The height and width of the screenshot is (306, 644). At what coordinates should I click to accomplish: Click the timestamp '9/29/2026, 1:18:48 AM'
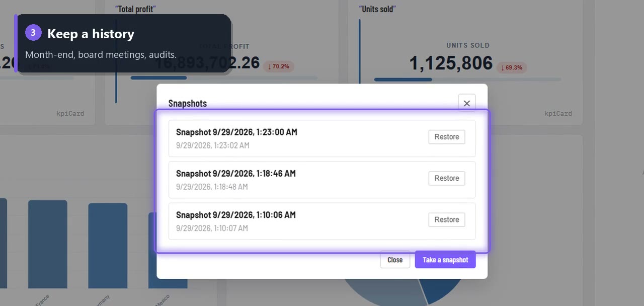coord(212,187)
